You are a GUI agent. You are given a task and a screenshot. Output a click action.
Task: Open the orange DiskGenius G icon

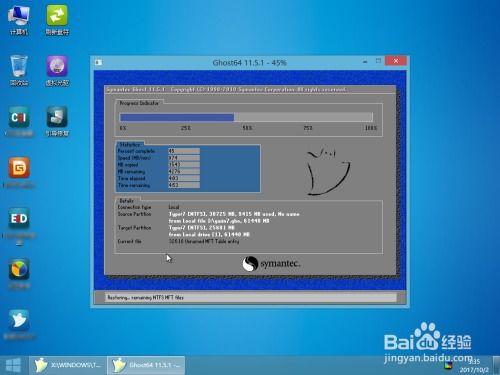pos(19,172)
